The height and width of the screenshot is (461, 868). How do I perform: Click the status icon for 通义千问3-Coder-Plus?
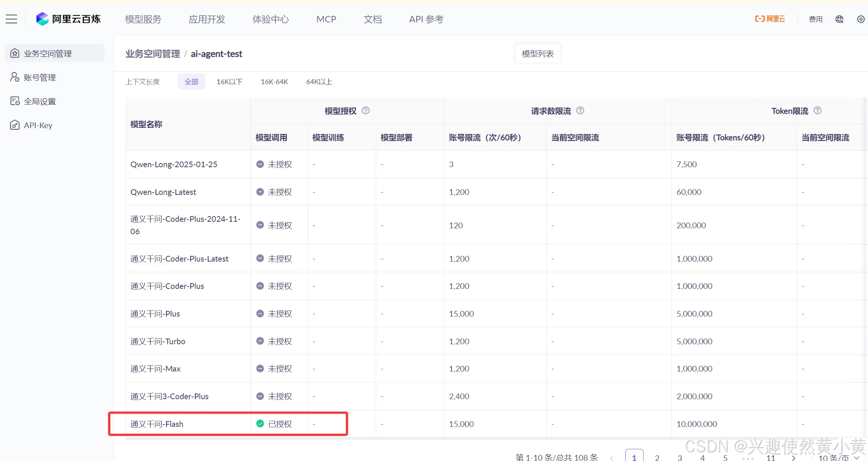pyautogui.click(x=260, y=396)
